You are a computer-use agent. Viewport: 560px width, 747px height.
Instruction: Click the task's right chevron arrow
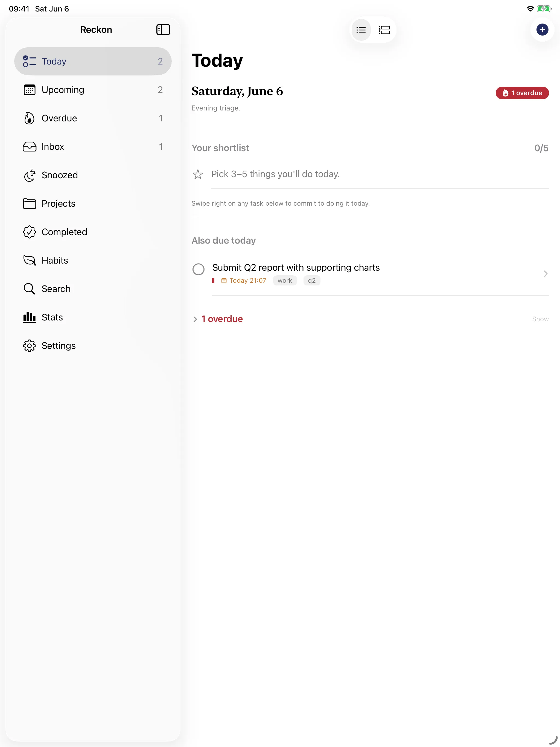(x=546, y=274)
